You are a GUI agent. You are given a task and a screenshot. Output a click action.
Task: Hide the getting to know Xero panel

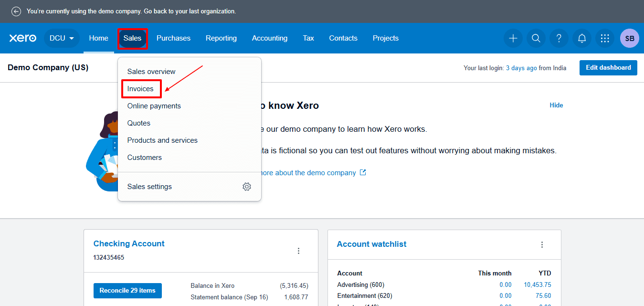tap(556, 105)
